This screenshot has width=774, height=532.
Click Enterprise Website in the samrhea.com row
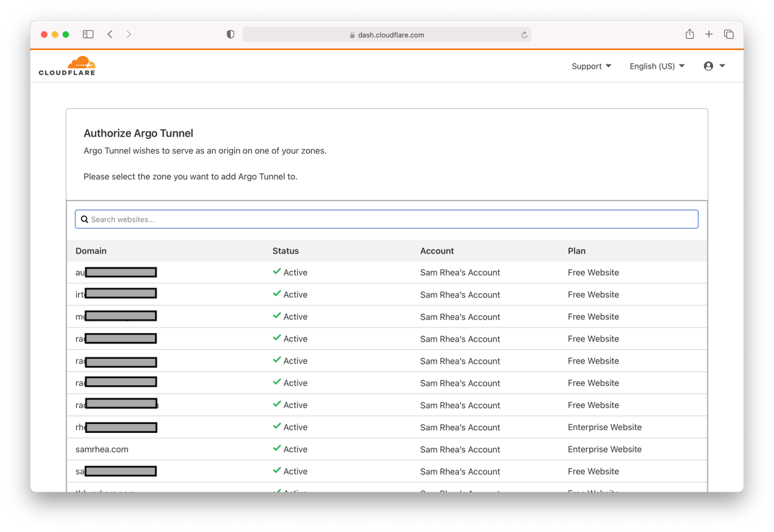click(605, 449)
